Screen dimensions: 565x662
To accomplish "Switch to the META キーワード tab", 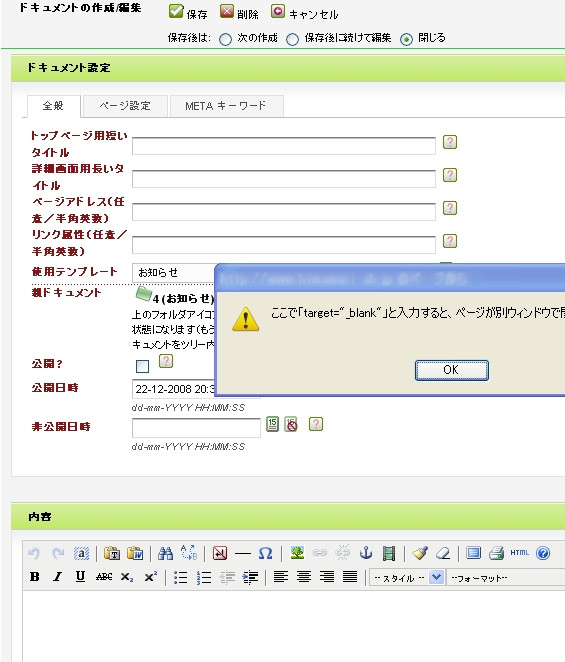I will coord(226,106).
